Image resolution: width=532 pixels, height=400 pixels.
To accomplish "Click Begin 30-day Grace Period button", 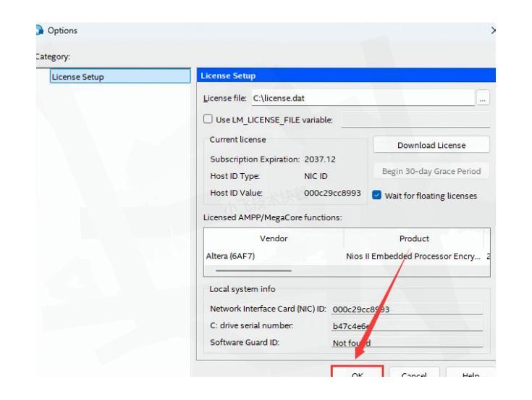I will click(x=431, y=171).
